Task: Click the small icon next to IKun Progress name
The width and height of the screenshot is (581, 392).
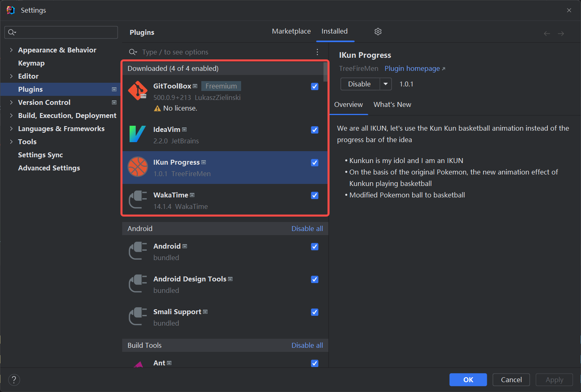Action: (204, 162)
